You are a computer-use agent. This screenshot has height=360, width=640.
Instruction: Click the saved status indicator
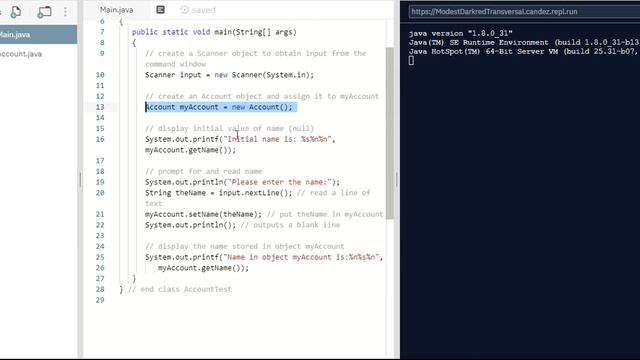tap(198, 10)
